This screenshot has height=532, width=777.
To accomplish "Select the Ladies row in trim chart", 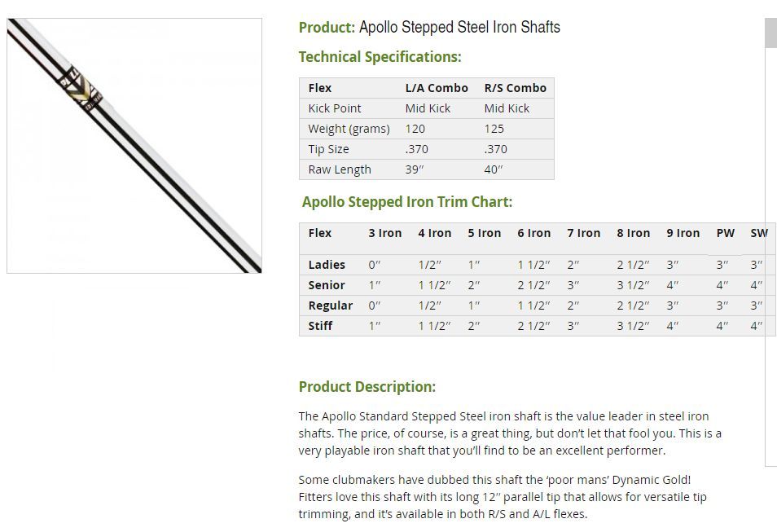I will 538,265.
